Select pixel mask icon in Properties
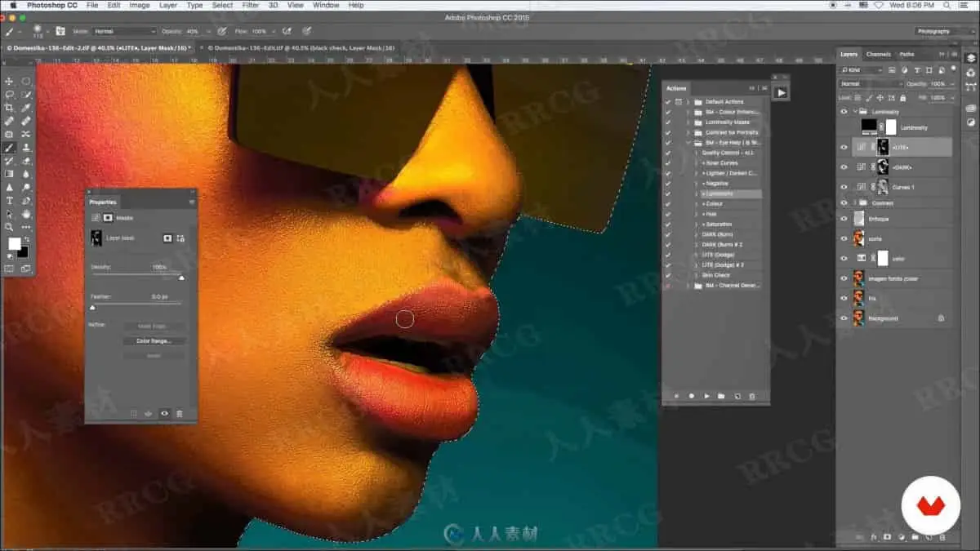The image size is (980, 551). click(167, 238)
